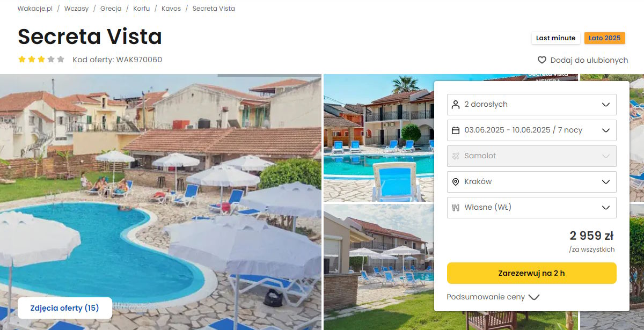Click the calendar icon in date field

click(456, 130)
